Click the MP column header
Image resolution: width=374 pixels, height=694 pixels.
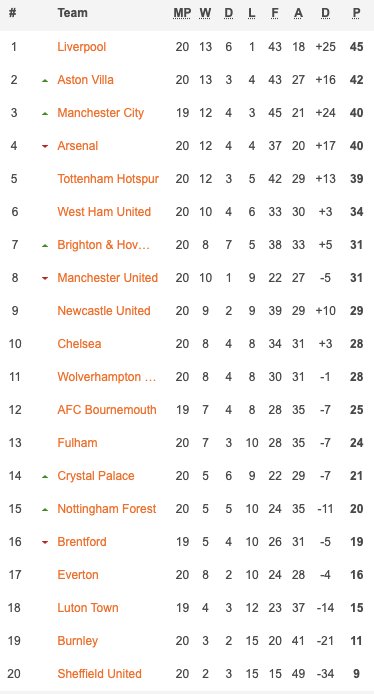[x=182, y=13]
